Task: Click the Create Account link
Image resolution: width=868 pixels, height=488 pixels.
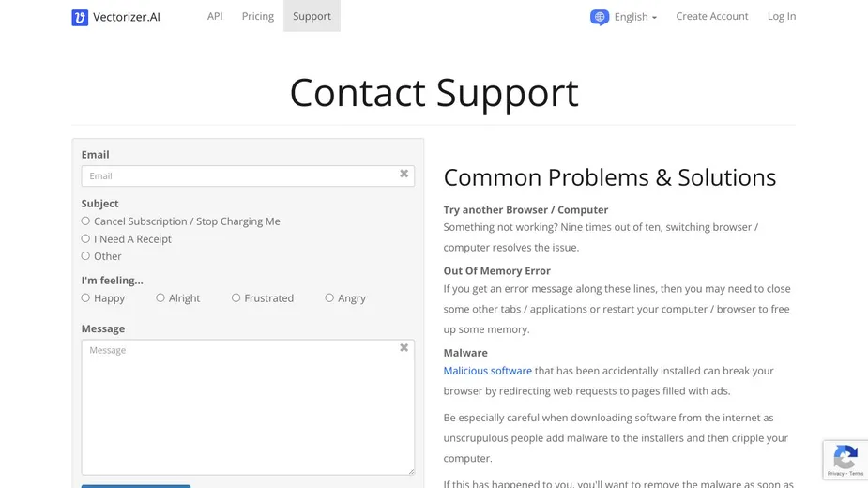Action: [712, 16]
